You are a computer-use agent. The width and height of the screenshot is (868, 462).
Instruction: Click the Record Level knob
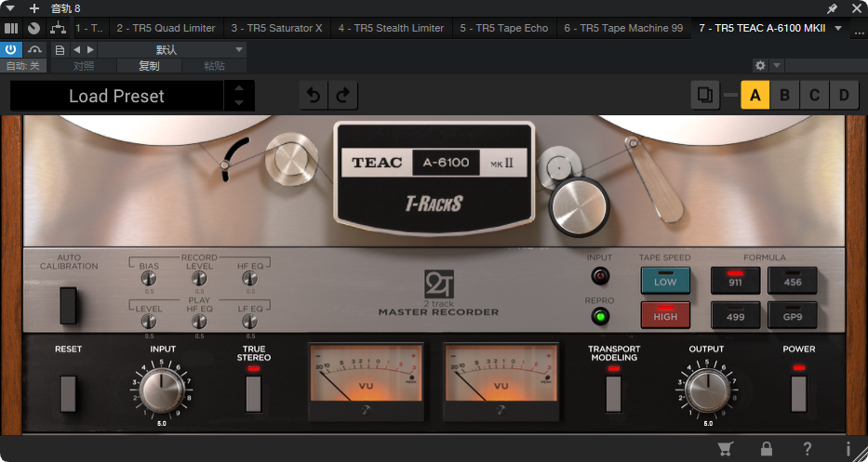[x=199, y=278]
